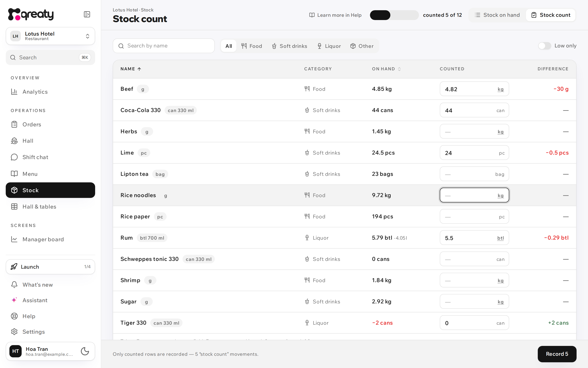Open the Orders section
Screen dimensions: 588x368
[50, 124]
